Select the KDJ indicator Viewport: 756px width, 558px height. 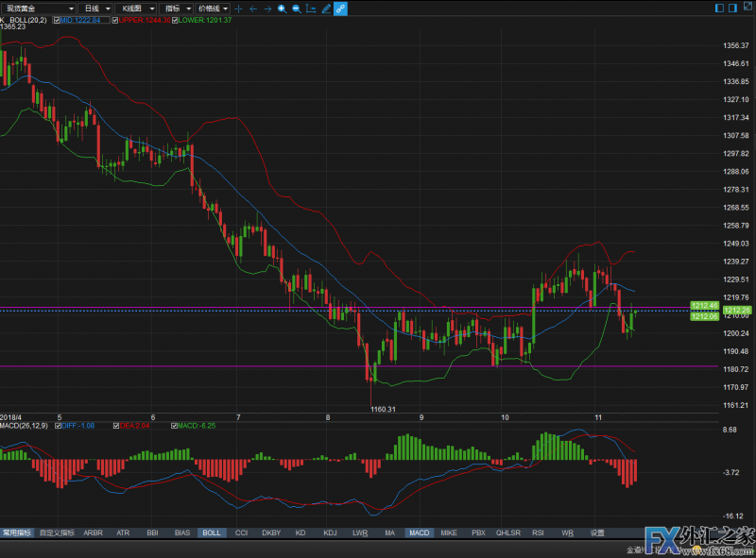(x=330, y=533)
